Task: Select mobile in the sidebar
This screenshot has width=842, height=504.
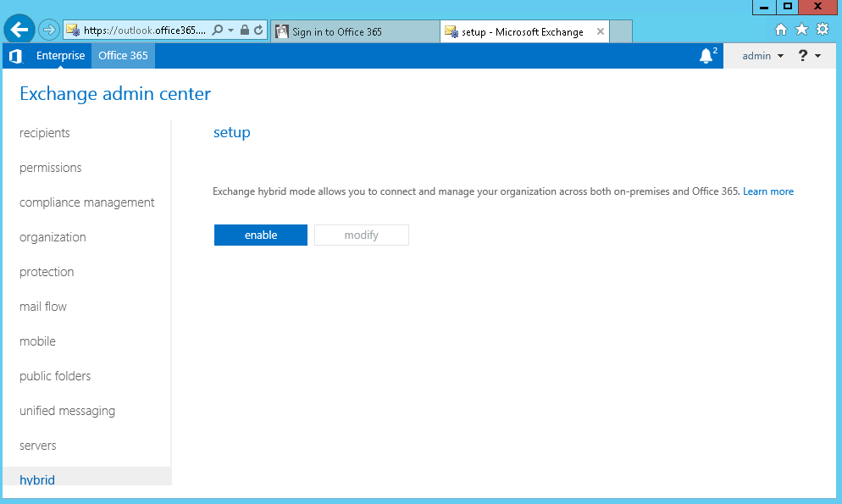Action: tap(37, 341)
